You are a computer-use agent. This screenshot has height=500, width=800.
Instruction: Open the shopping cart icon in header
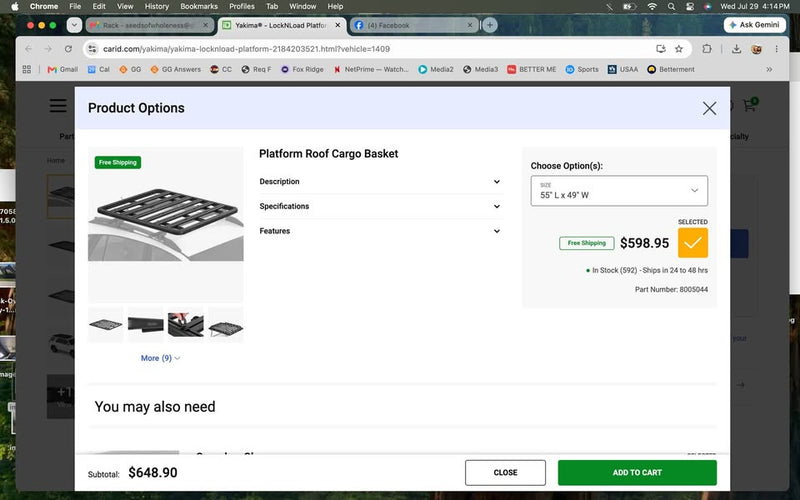[749, 105]
